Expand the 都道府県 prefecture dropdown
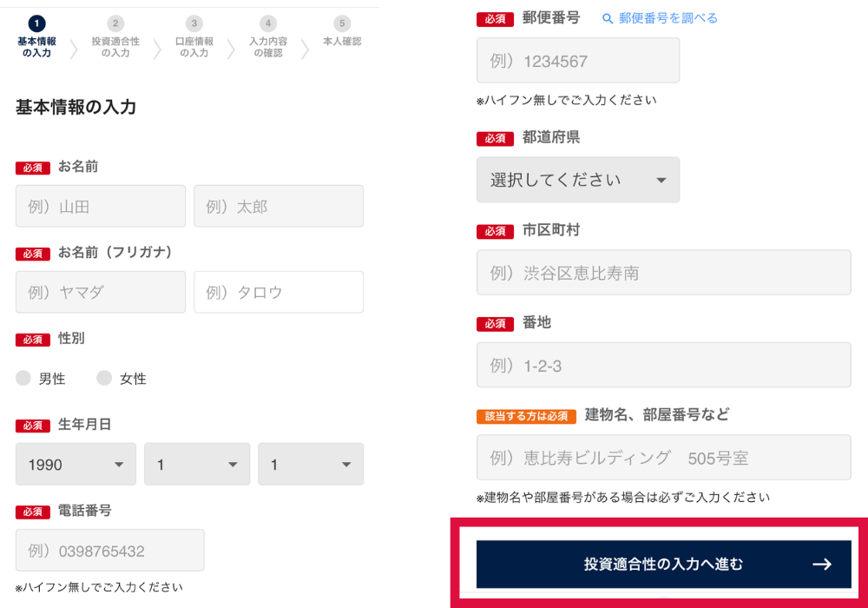868x608 pixels. click(x=578, y=180)
